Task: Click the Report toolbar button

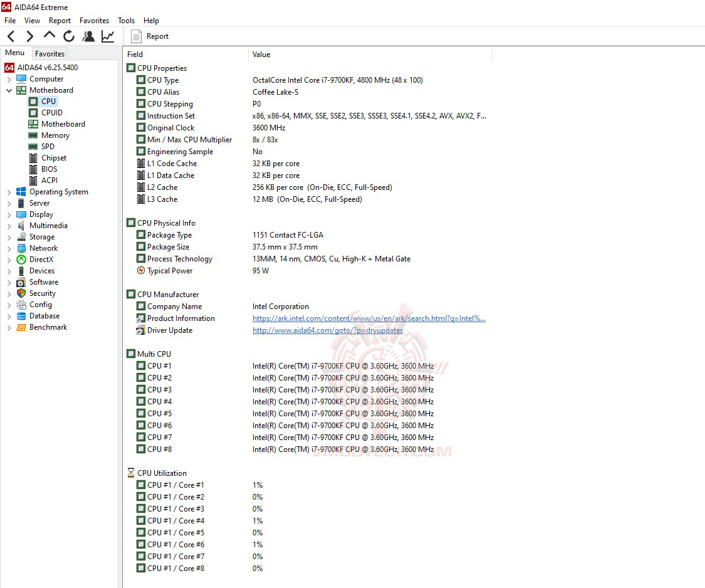Action: pyautogui.click(x=150, y=36)
